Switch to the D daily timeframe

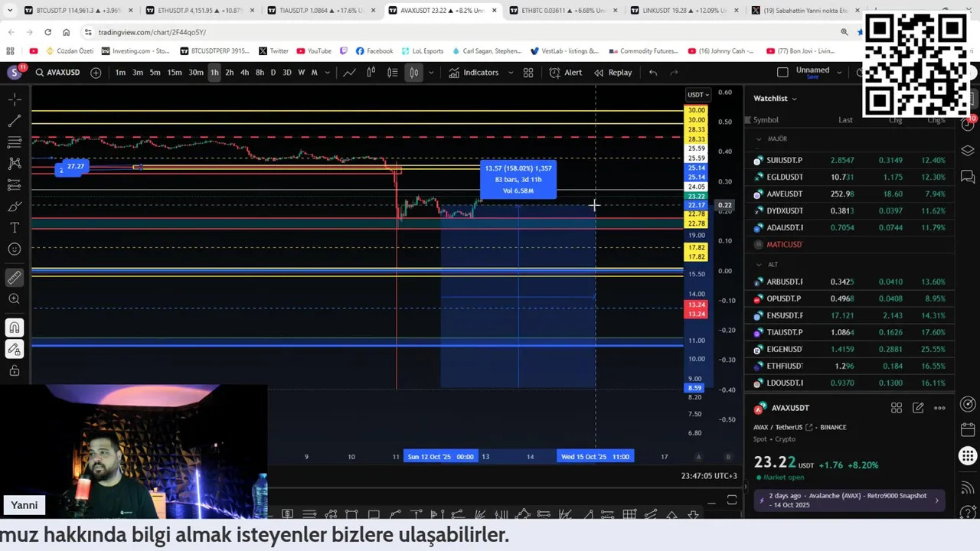click(x=273, y=73)
